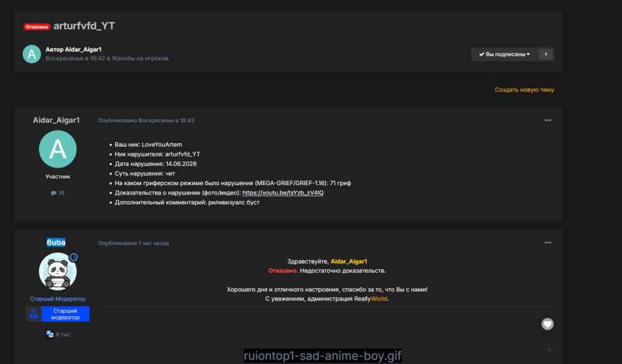This screenshot has width=622, height=364.
Task: Click the heart reaction icon on 6uba's reply
Action: pos(547,324)
